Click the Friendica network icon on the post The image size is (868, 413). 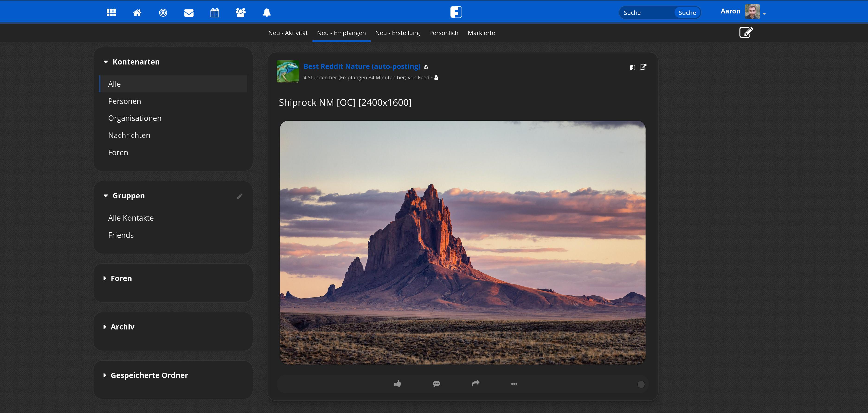(632, 68)
